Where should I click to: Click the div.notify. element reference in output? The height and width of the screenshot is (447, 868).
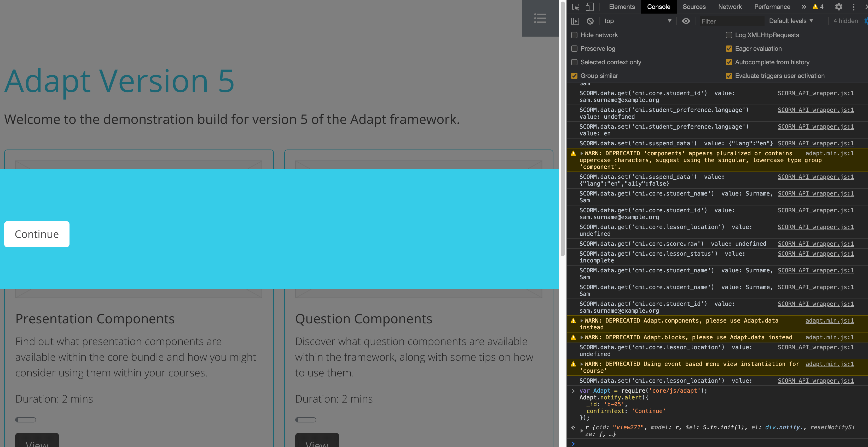[x=784, y=427]
